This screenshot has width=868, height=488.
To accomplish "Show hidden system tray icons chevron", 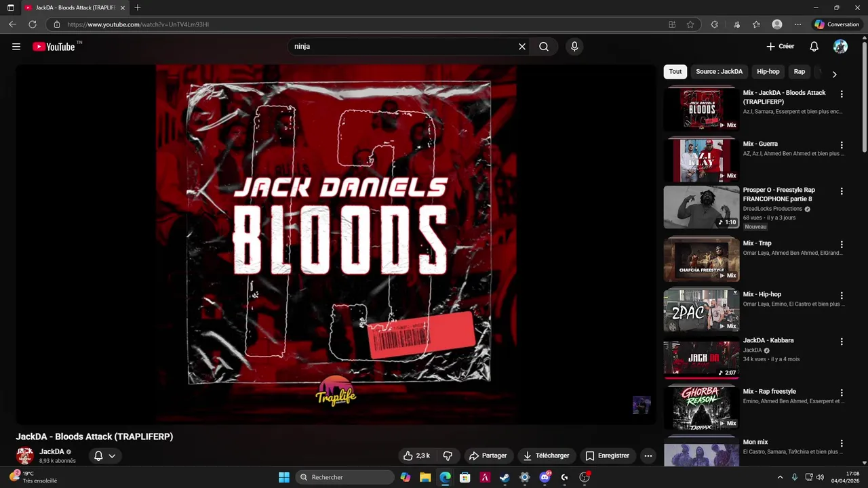I will click(x=780, y=477).
